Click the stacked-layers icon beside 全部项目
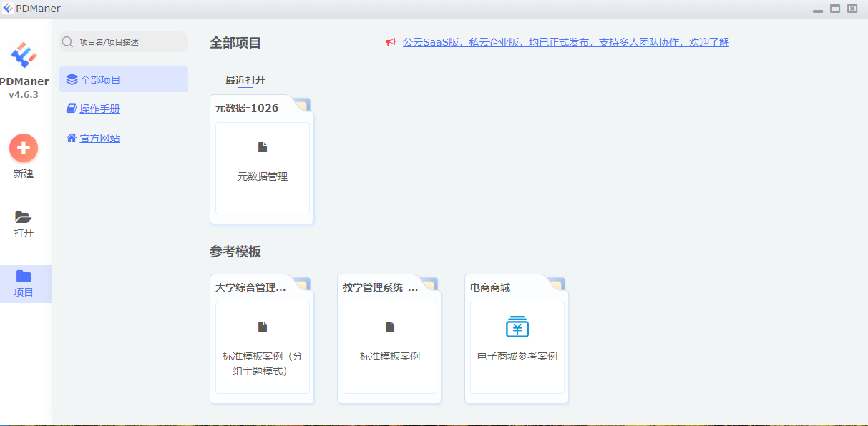Viewport: 868px width, 426px height. [x=71, y=79]
